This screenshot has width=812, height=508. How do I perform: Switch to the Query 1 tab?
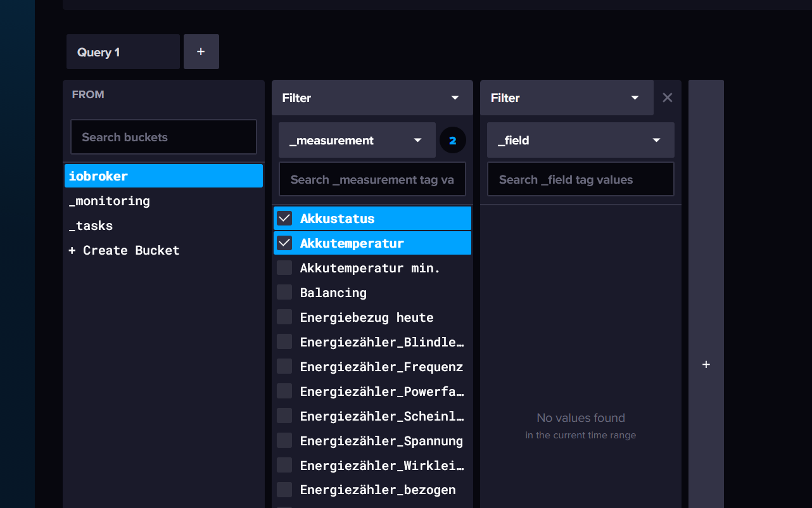click(123, 52)
